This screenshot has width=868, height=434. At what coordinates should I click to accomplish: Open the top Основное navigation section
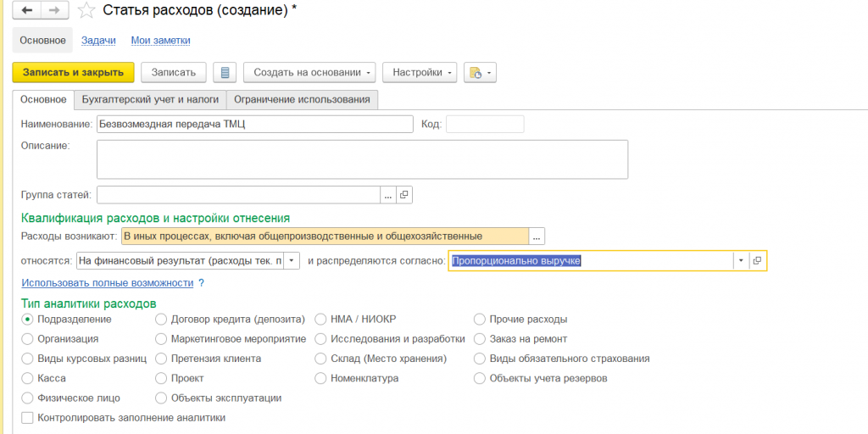pyautogui.click(x=42, y=41)
